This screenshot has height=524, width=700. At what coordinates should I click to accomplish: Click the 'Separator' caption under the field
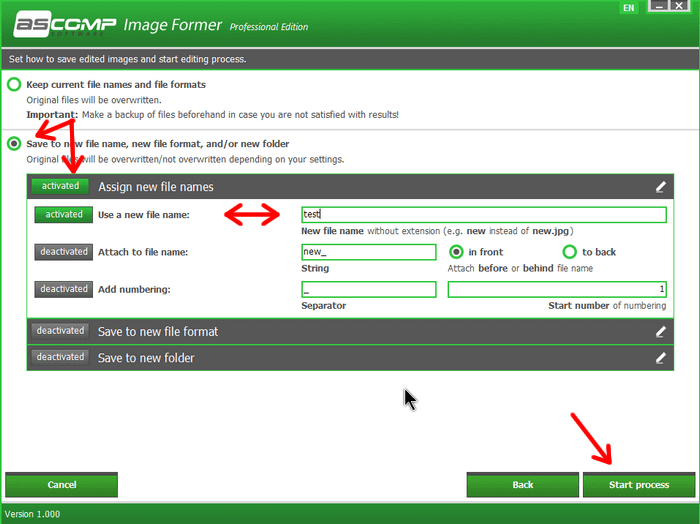click(324, 306)
